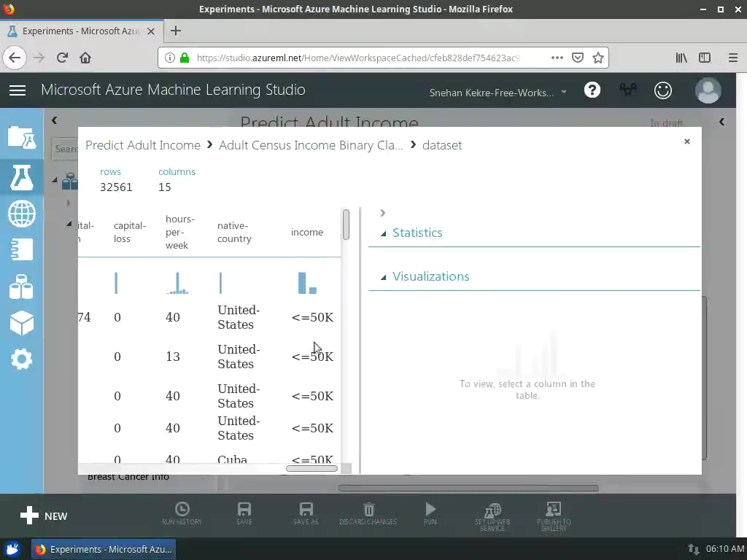Viewport: 747px width, 560px height.
Task: Click the browser Back button
Action: coord(15,58)
